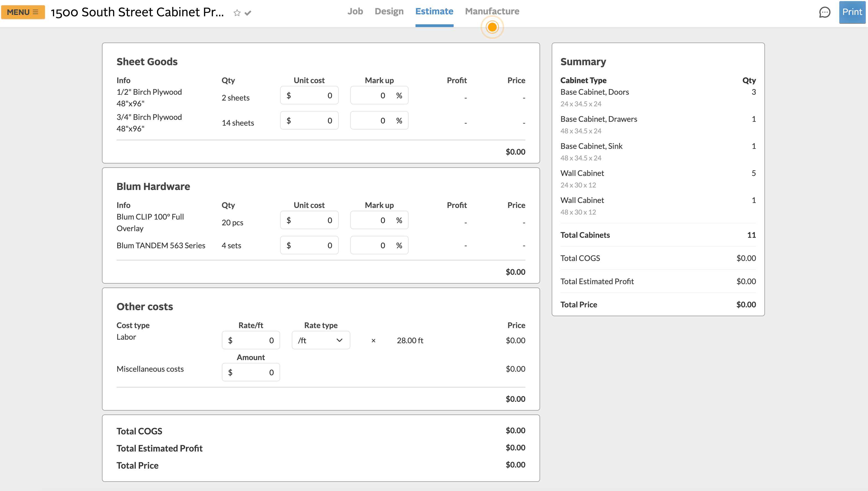Viewport: 868px width, 491px height.
Task: Click the Miscellaneous costs amount field
Action: pos(251,372)
